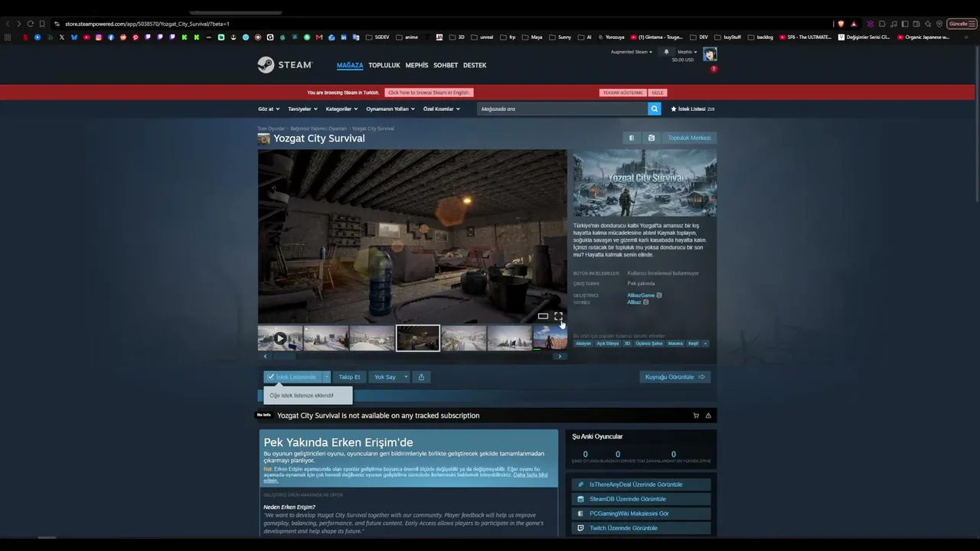Screen dimensions: 980x551
Task: Open Topluluk Merkezi community hub
Action: 690,138
